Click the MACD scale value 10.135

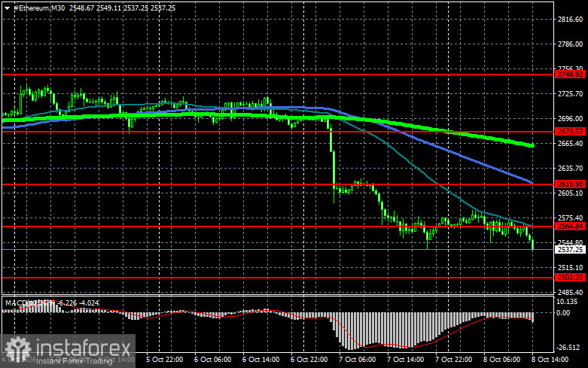coord(568,302)
